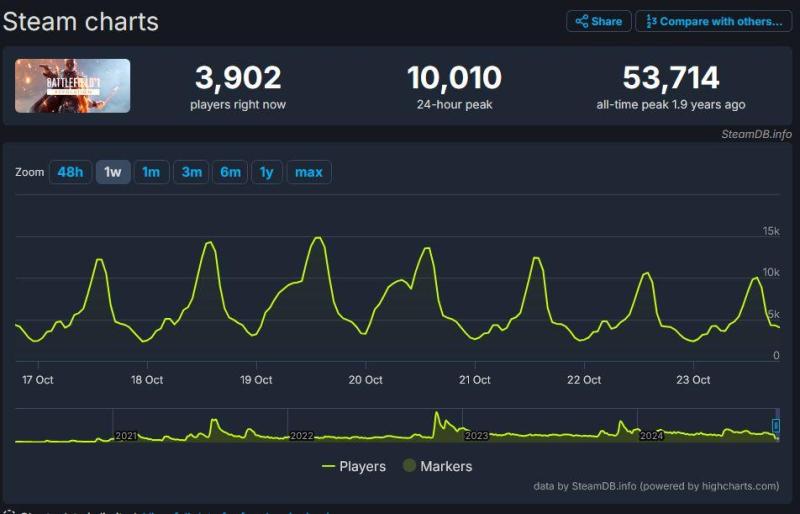
Task: Click the 19 Oct peak on chart
Action: pos(318,238)
